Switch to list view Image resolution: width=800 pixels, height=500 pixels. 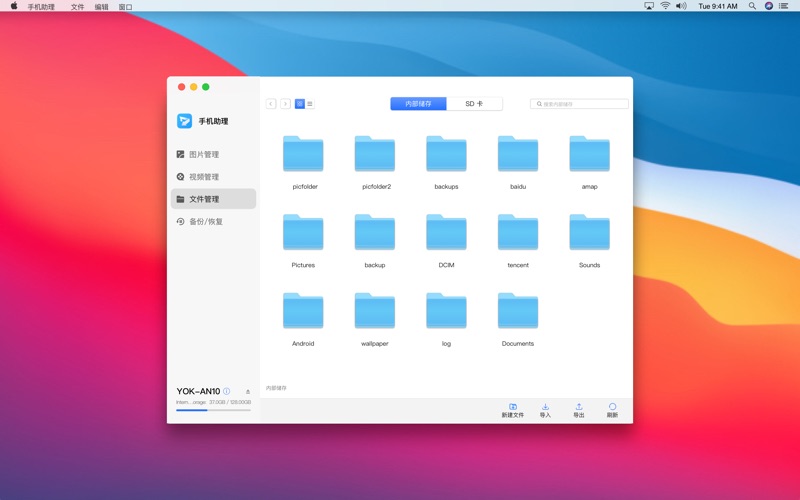coord(310,104)
